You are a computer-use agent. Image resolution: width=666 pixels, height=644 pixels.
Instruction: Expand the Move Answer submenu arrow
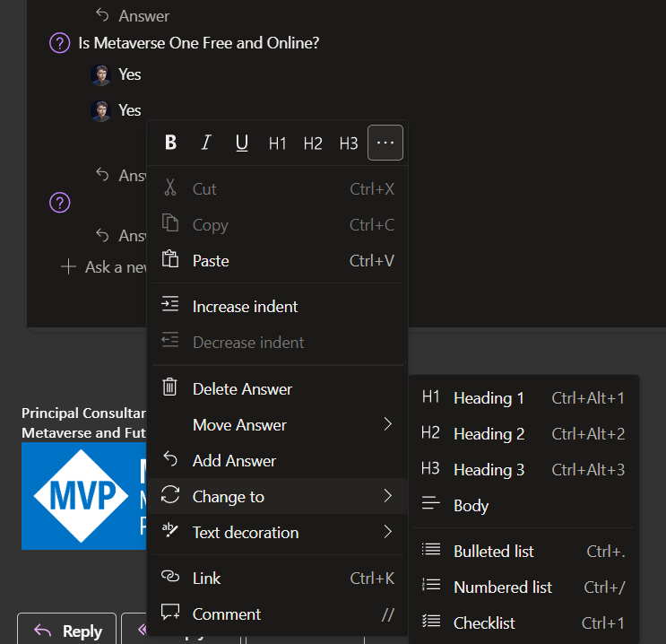pos(387,424)
